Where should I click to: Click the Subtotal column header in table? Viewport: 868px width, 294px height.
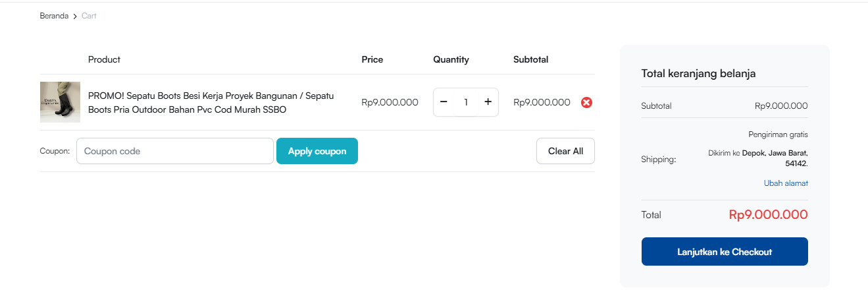[x=531, y=59]
